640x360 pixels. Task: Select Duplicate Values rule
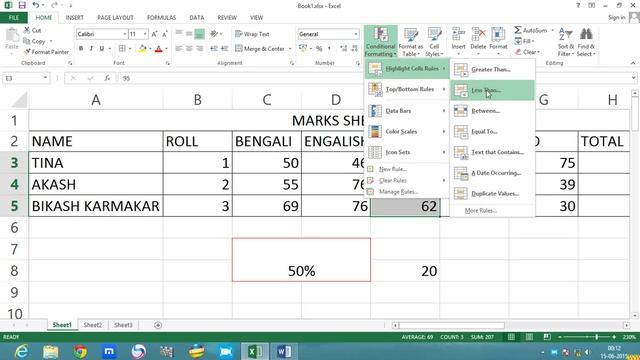pyautogui.click(x=492, y=193)
